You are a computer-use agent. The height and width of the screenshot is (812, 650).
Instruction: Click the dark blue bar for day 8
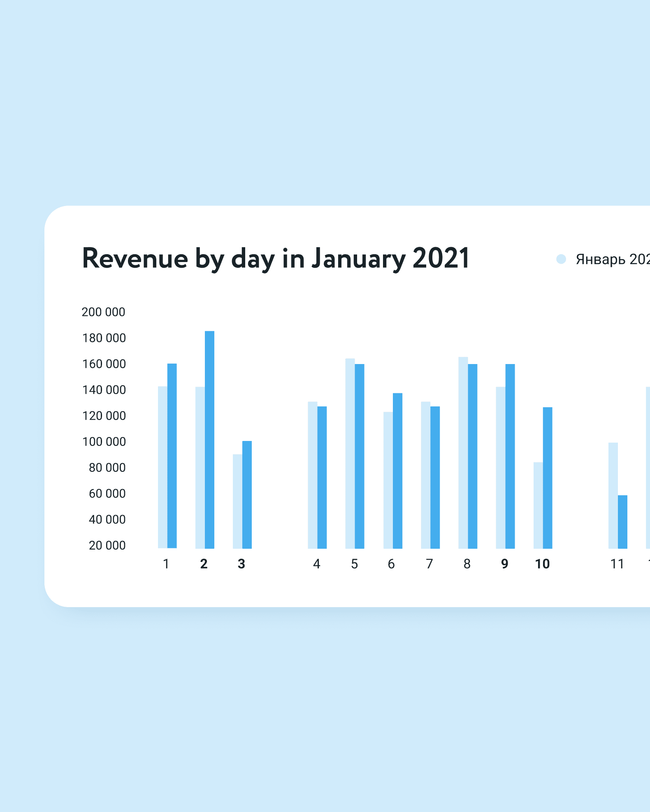click(x=473, y=456)
